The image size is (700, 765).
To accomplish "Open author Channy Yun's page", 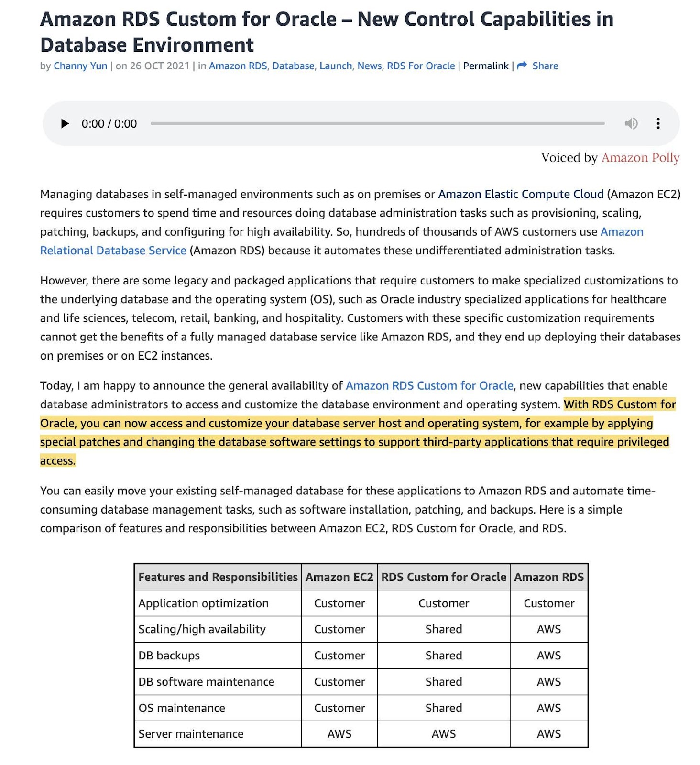I will 80,66.
